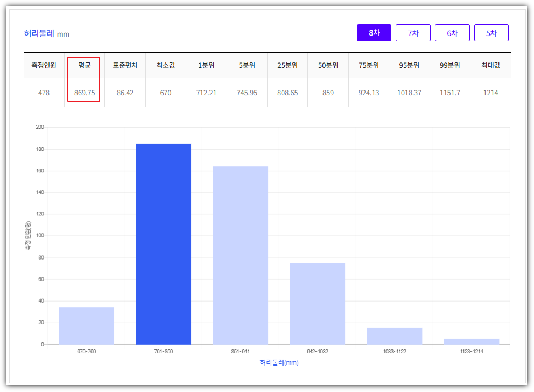Click the 1123~1214 axis label

point(472,352)
